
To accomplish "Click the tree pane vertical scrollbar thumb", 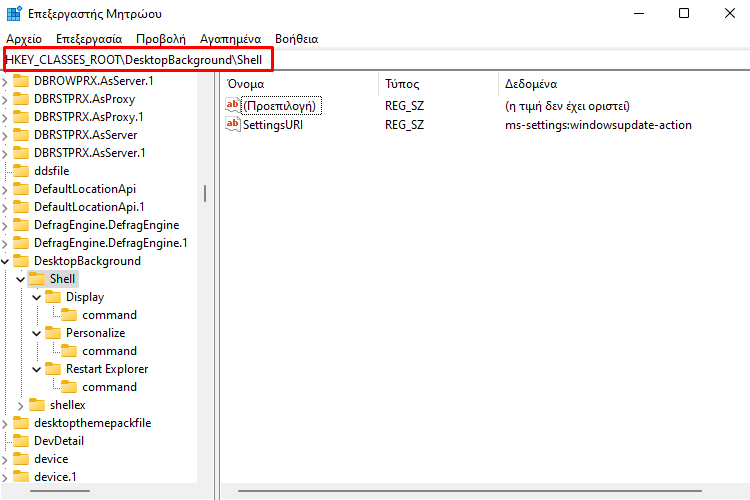I will [205, 193].
